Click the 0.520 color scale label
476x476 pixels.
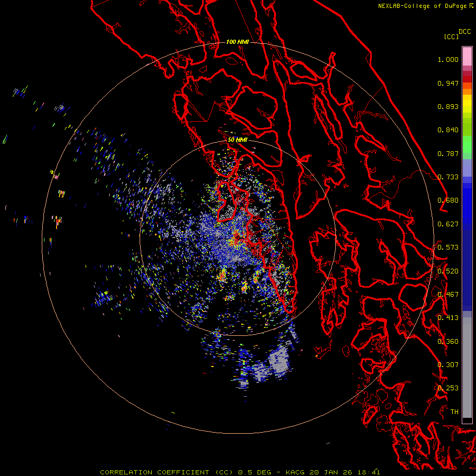point(448,271)
